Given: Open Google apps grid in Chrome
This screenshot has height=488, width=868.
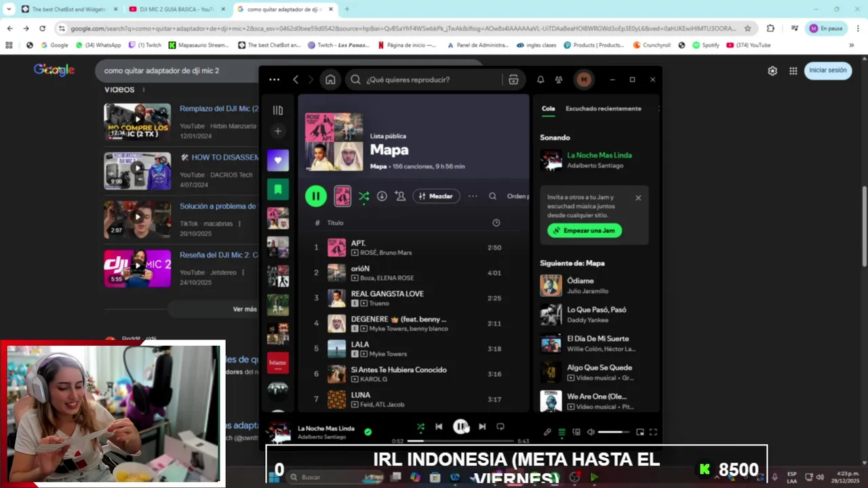Looking at the screenshot, I should (x=793, y=70).
